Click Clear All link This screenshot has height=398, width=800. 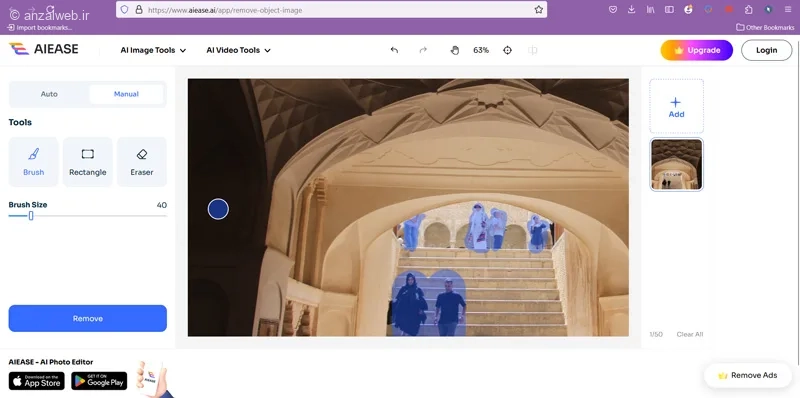click(690, 334)
